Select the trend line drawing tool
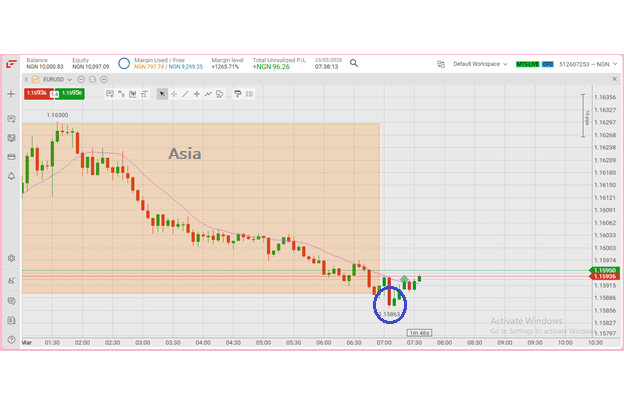Image resolution: width=624 pixels, height=417 pixels. [185, 94]
